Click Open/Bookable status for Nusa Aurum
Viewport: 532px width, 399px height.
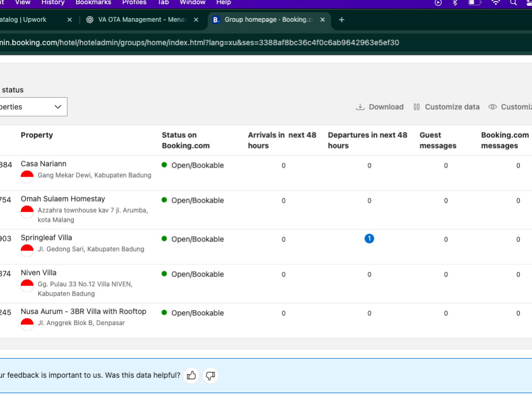point(197,313)
